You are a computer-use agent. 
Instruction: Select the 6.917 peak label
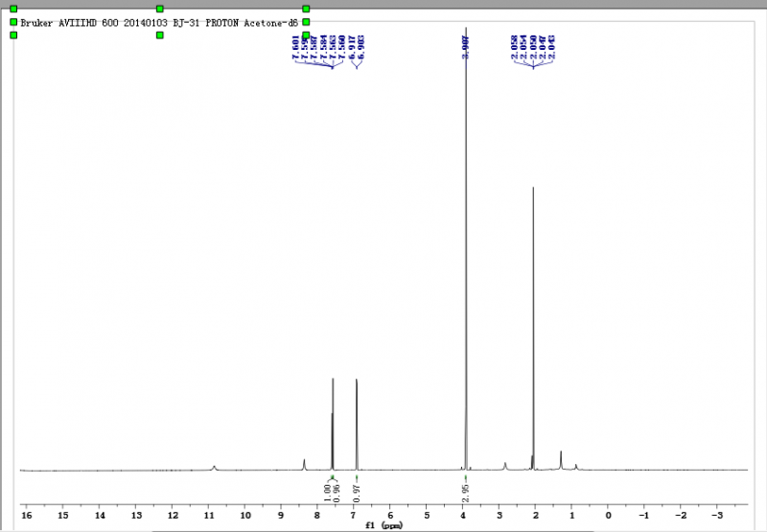tap(352, 47)
